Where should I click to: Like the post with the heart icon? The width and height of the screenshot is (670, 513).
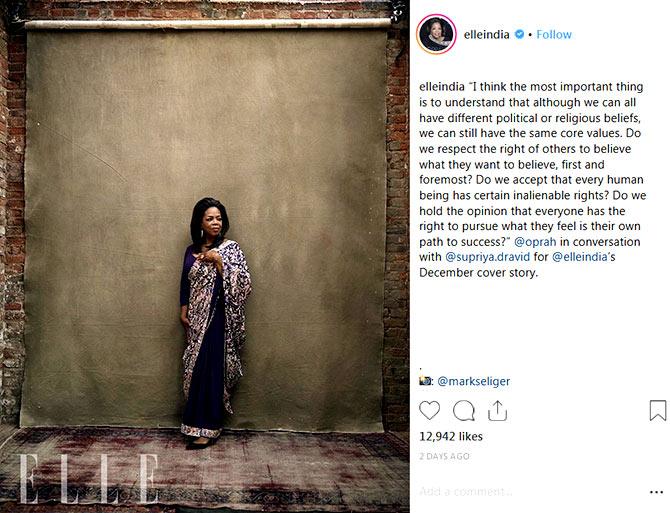(x=429, y=411)
